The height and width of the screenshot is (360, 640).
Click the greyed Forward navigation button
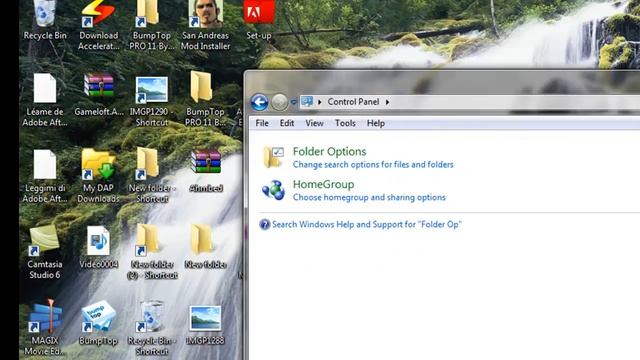[x=280, y=102]
